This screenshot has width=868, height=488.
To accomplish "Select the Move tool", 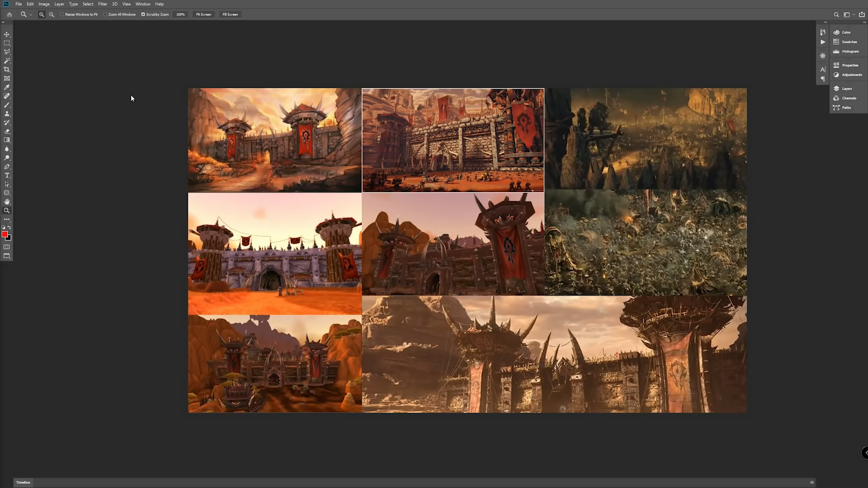I will click(x=7, y=34).
